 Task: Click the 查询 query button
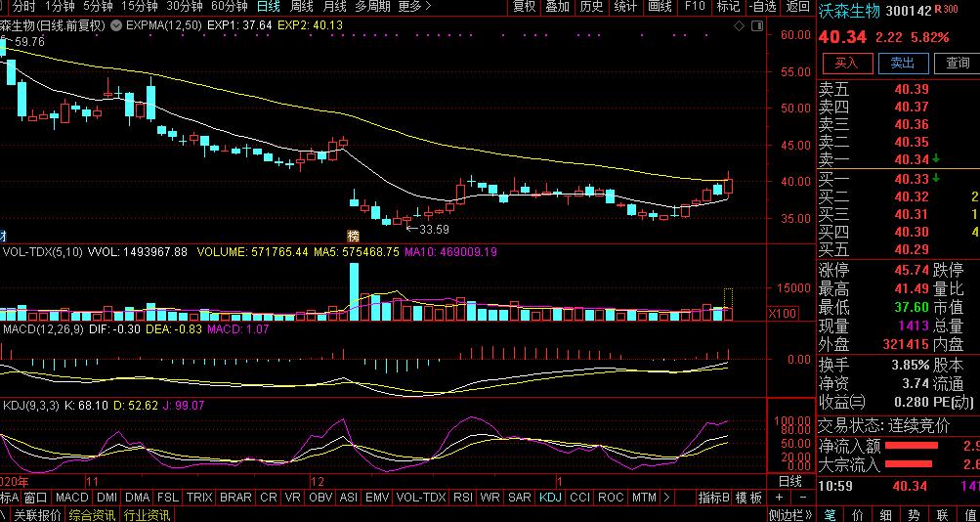(x=957, y=64)
